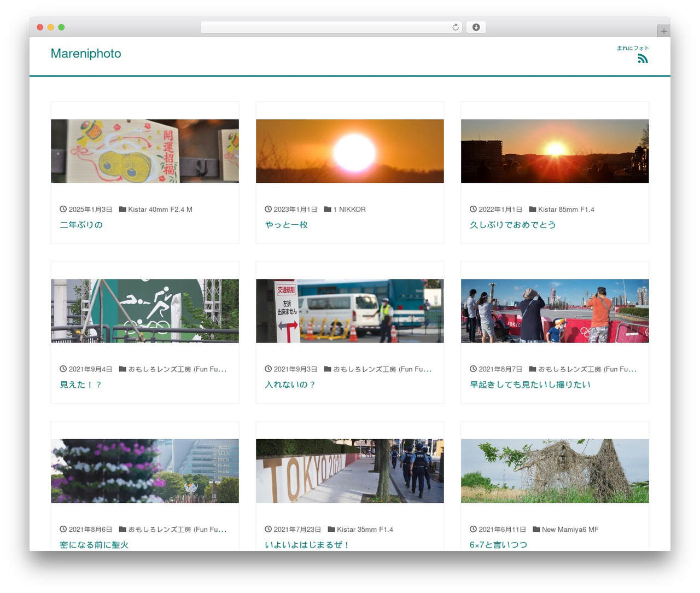Open the post やっと一枚

286,225
